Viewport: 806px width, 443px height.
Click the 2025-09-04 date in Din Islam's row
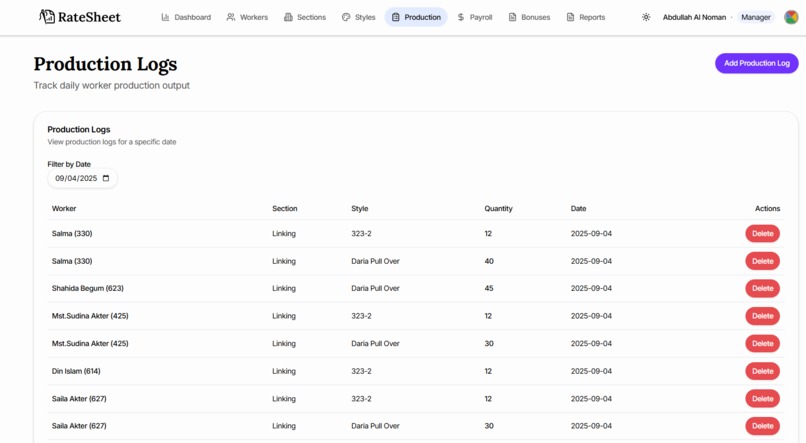coord(591,371)
